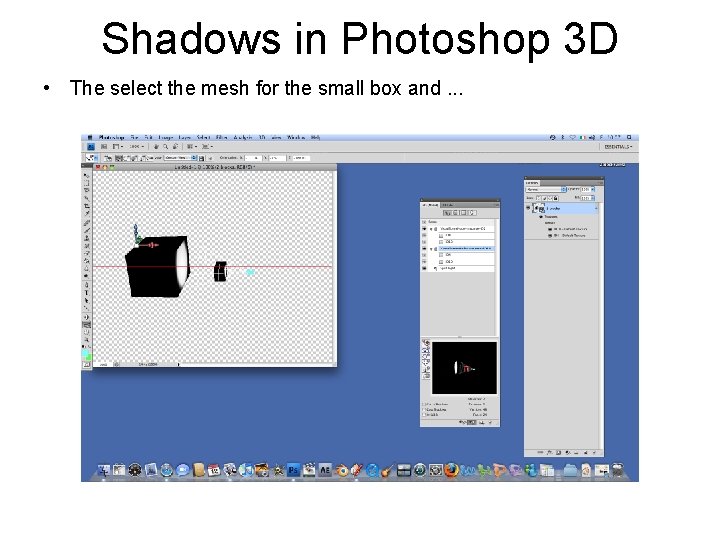Screen dimensions: 720x540
Task: Filter 3D panel by lights
Action: coord(472,213)
